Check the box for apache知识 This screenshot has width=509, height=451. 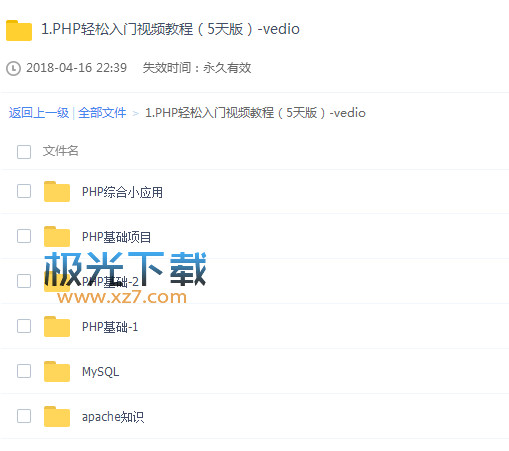coord(24,416)
